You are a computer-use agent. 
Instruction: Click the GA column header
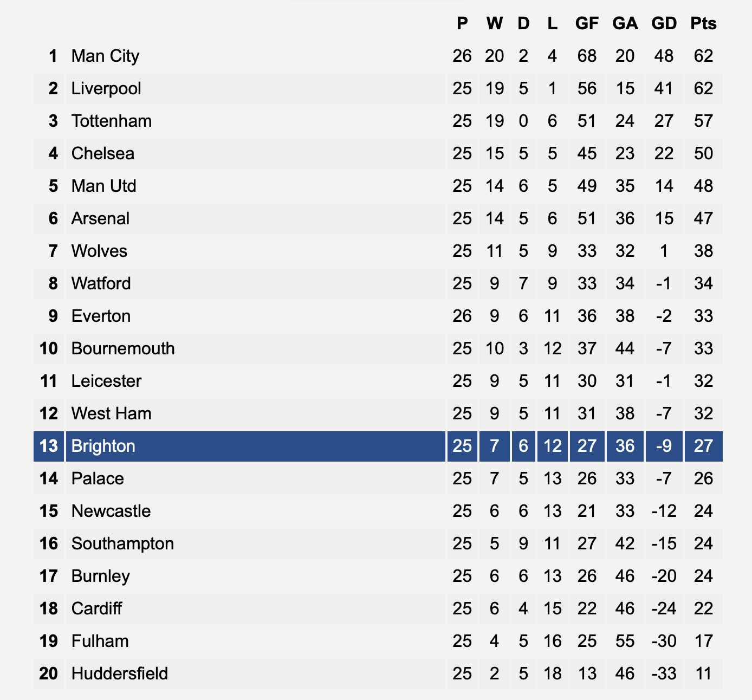[x=625, y=23]
